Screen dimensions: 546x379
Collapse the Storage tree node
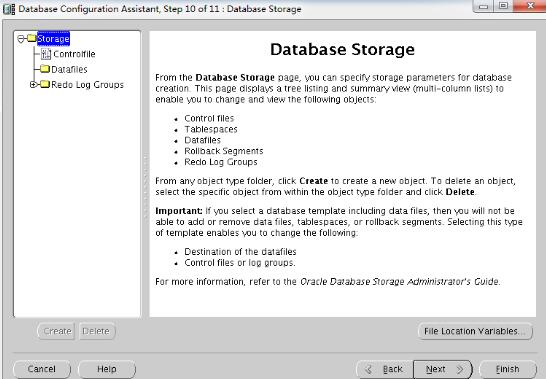click(x=21, y=38)
